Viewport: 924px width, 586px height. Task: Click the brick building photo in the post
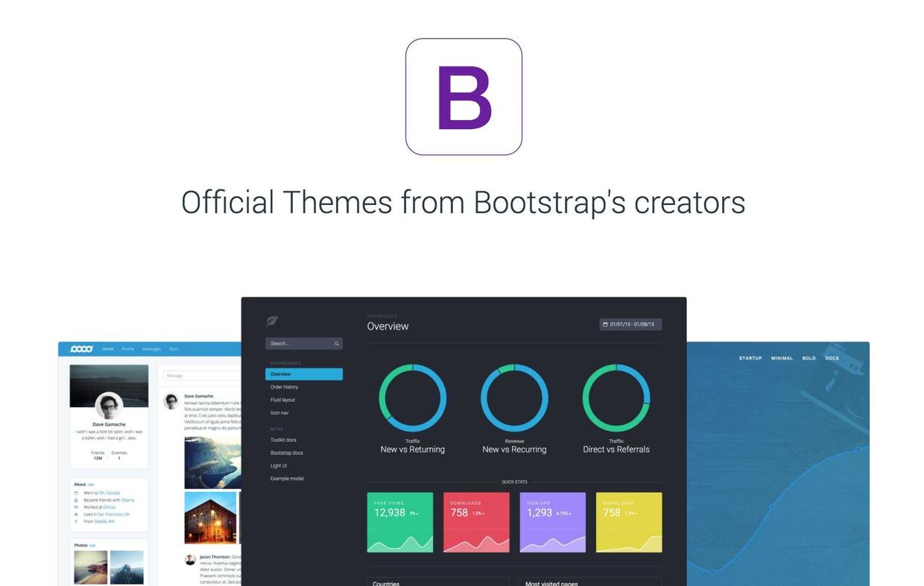210,517
